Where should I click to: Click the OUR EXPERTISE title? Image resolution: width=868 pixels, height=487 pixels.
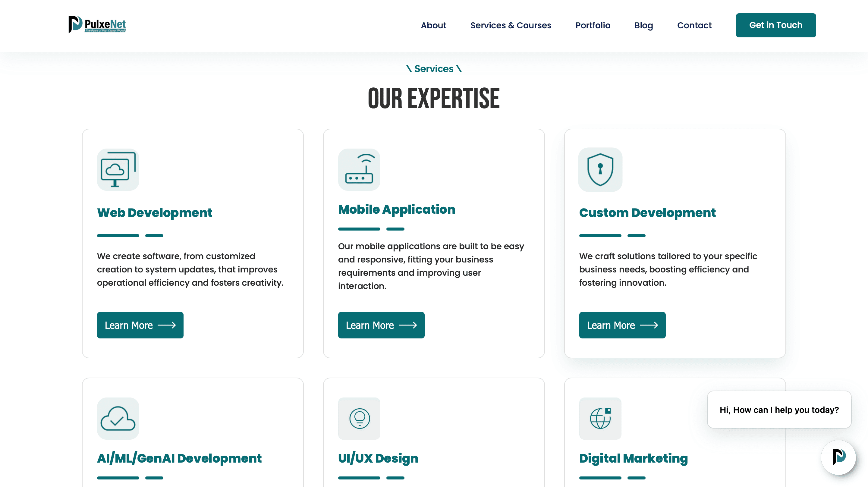point(434,98)
